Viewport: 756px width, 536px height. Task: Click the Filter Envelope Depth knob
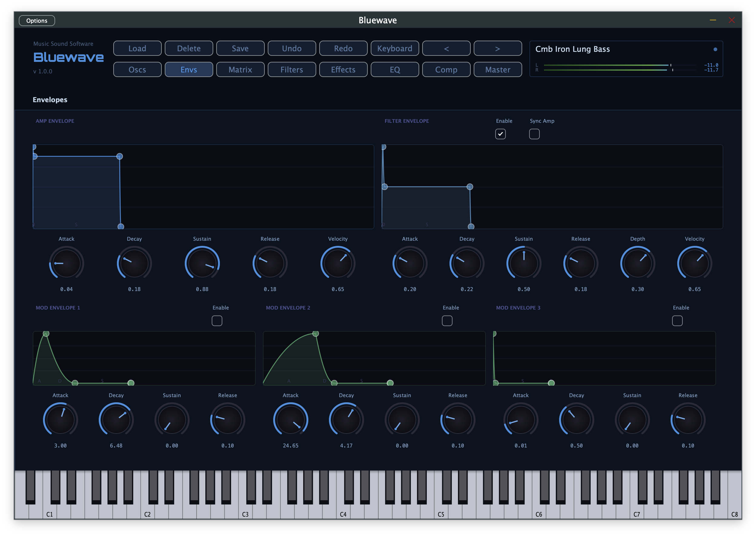pyautogui.click(x=637, y=263)
